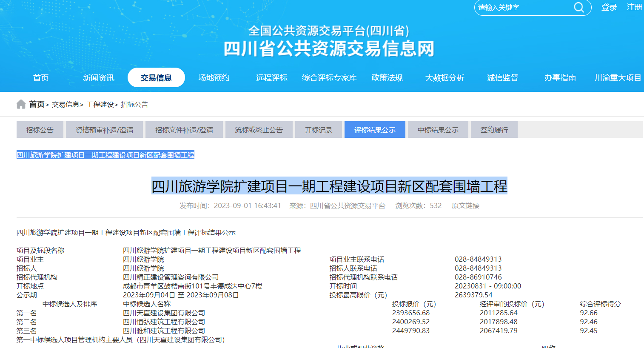This screenshot has height=348, width=644.
Task: Click bid price 2449790.83
Action: 411,331
